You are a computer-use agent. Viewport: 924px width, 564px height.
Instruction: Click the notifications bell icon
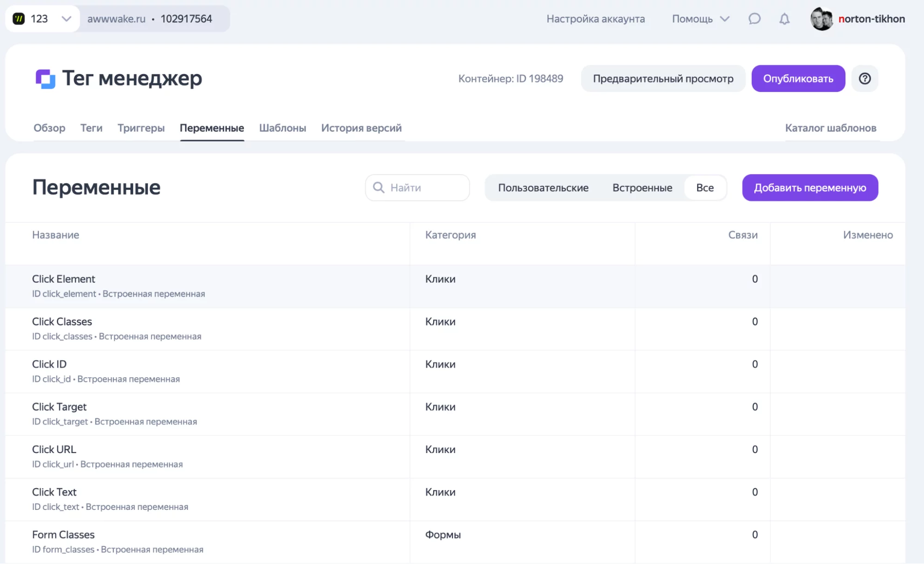784,19
